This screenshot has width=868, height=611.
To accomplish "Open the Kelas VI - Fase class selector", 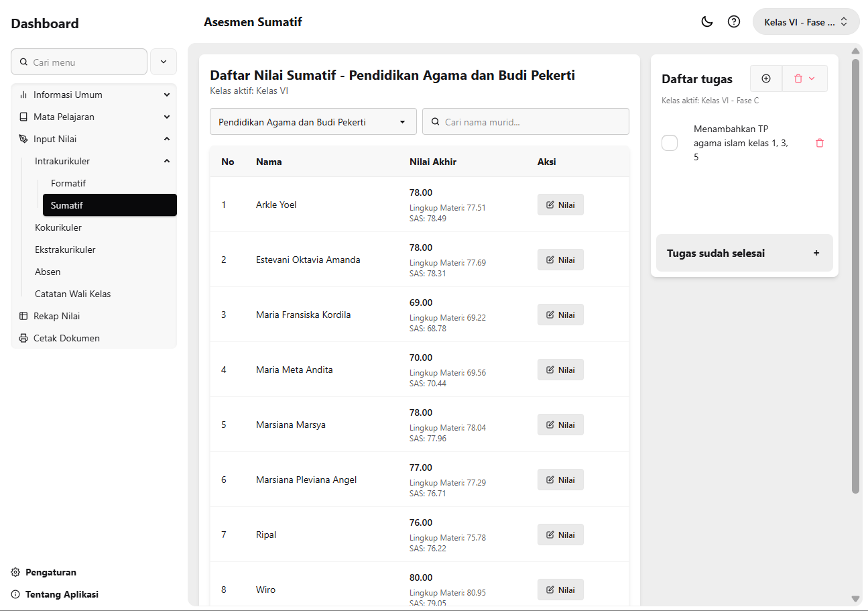I will pos(806,21).
